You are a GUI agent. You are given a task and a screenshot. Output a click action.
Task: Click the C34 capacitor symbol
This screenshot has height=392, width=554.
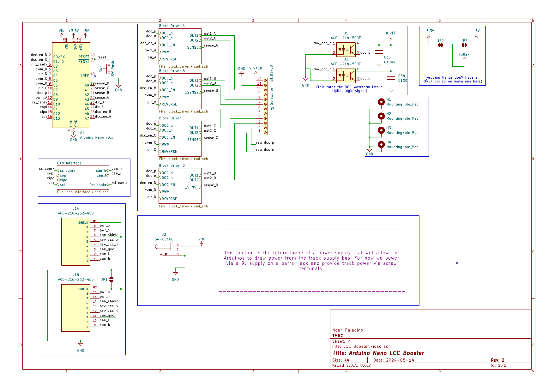point(391,78)
